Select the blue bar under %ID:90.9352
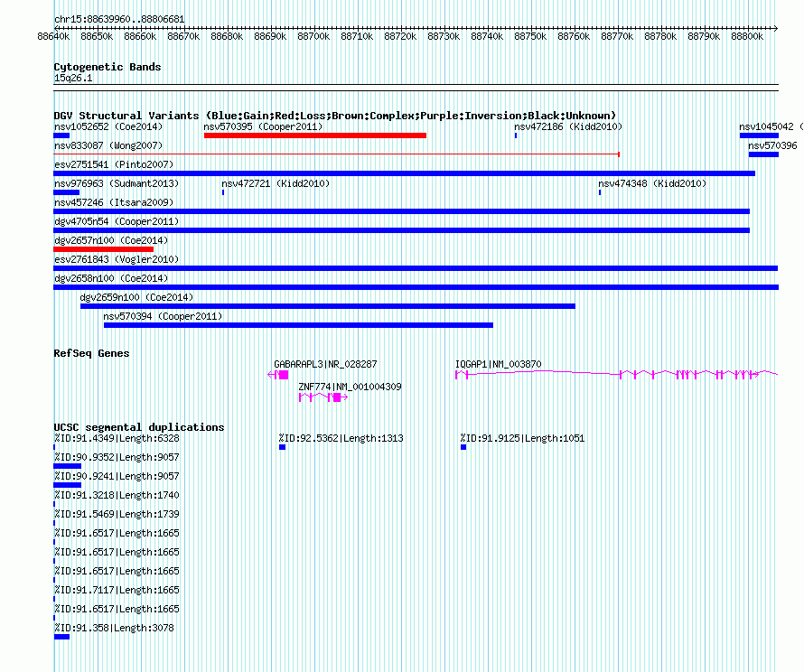 pos(67,466)
